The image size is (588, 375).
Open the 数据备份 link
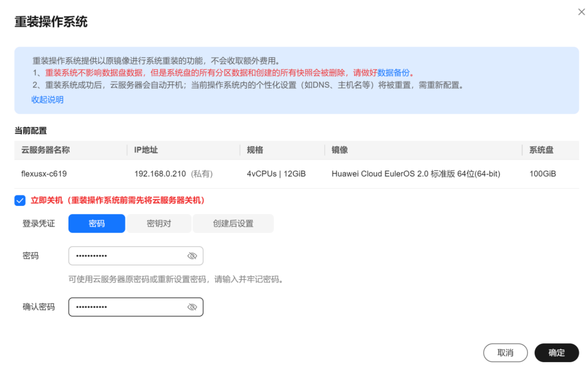pos(393,73)
